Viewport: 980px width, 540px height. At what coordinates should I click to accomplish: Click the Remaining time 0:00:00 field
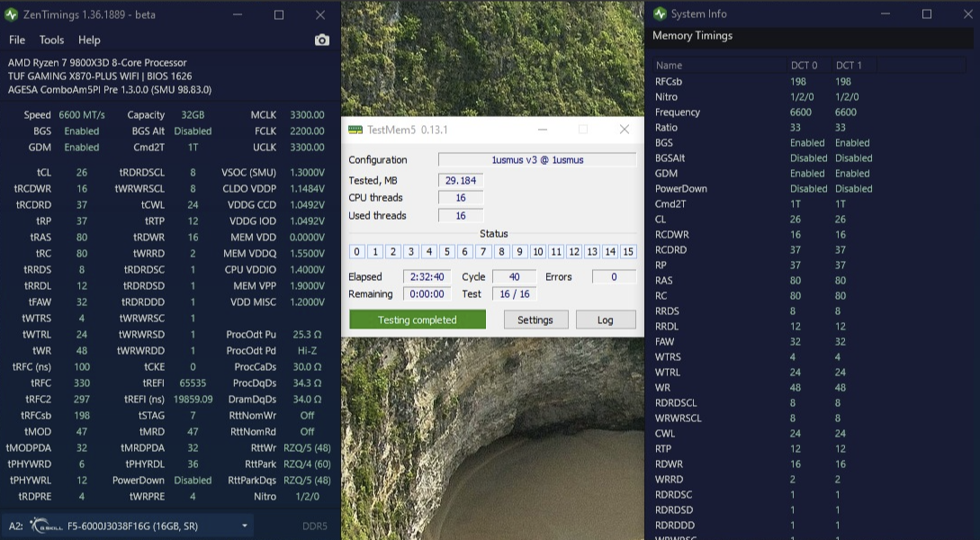coord(427,294)
